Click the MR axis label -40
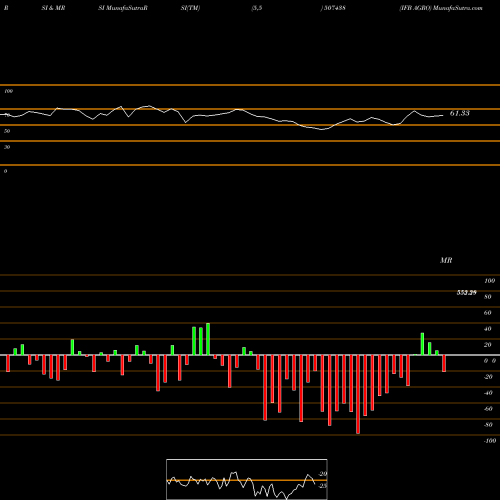Image resolution: width=500 pixels, height=500 pixels. pos(488,393)
